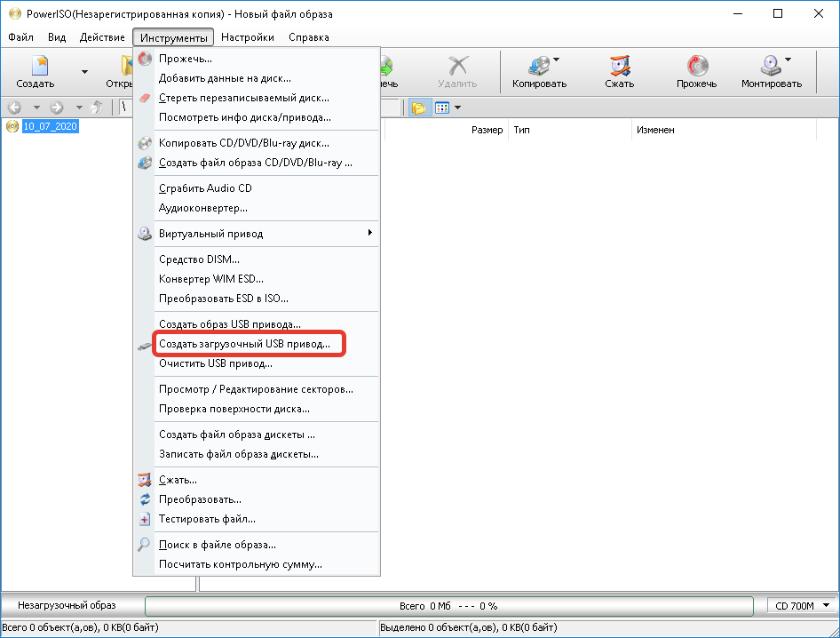Choose Очистить USB привод...
Screen dimensions: 840x638
257,363
